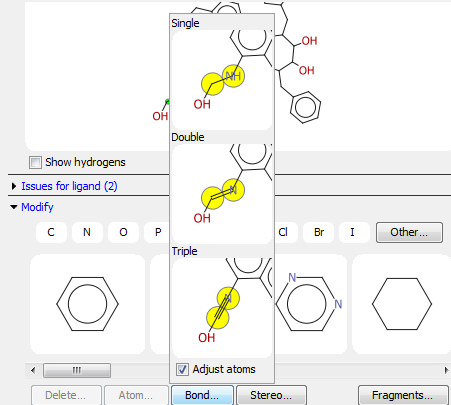
Task: Select the P element button
Action: click(157, 232)
